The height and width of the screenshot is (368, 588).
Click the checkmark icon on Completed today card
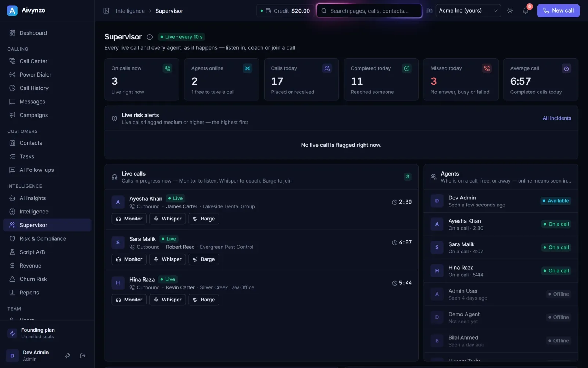407,68
